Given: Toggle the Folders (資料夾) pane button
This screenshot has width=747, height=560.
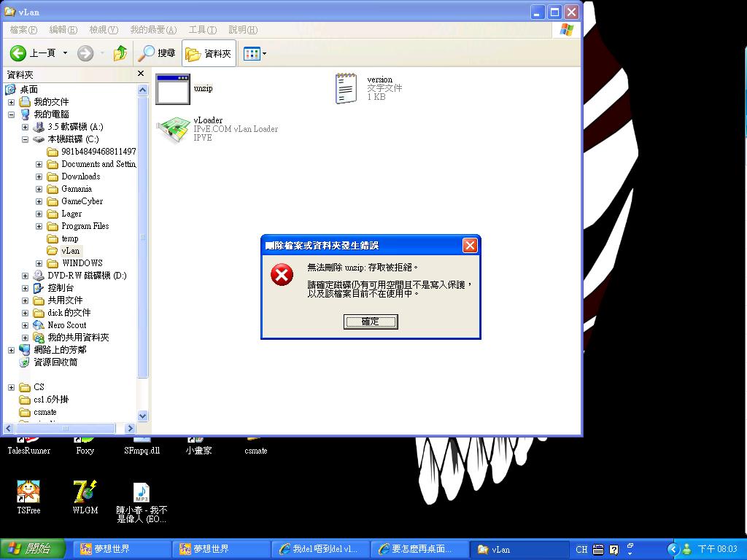Looking at the screenshot, I should (209, 53).
